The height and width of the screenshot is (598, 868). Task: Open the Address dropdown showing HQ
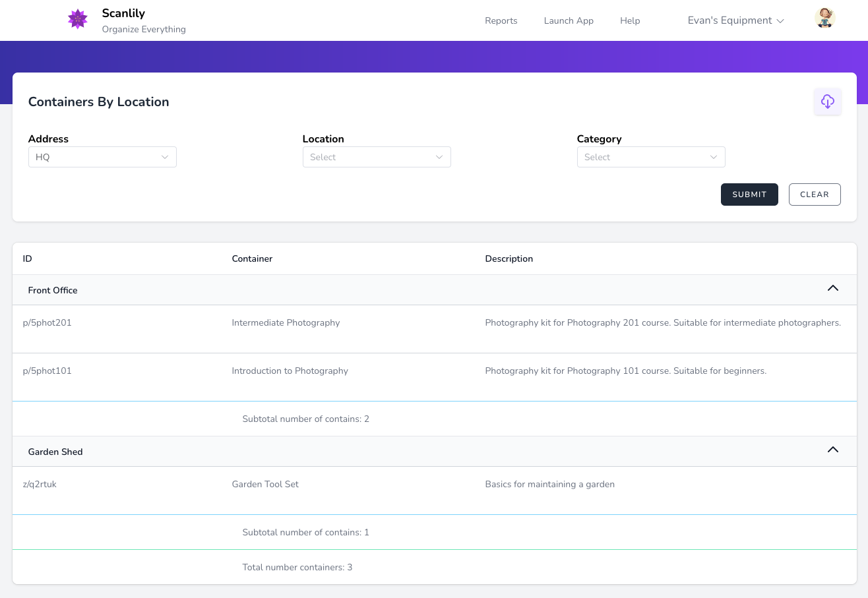(102, 157)
